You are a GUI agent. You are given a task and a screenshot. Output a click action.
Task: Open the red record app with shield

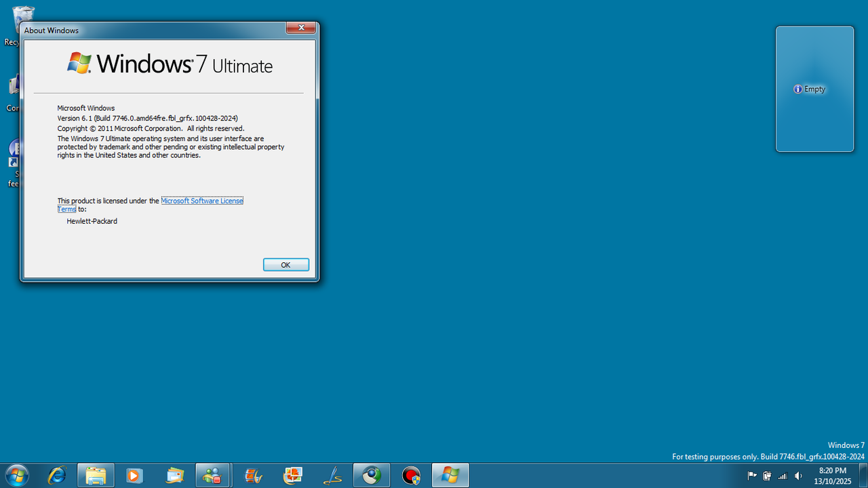pyautogui.click(x=411, y=476)
